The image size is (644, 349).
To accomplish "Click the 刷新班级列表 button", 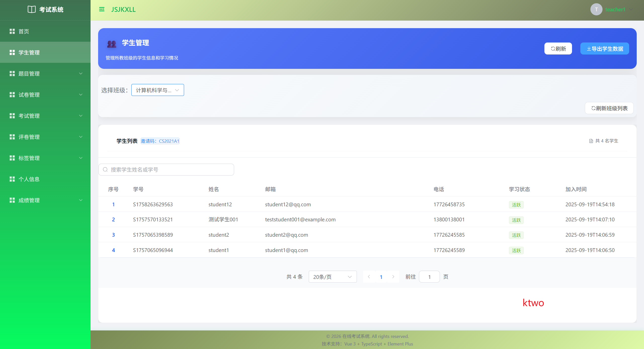I will click(x=609, y=108).
